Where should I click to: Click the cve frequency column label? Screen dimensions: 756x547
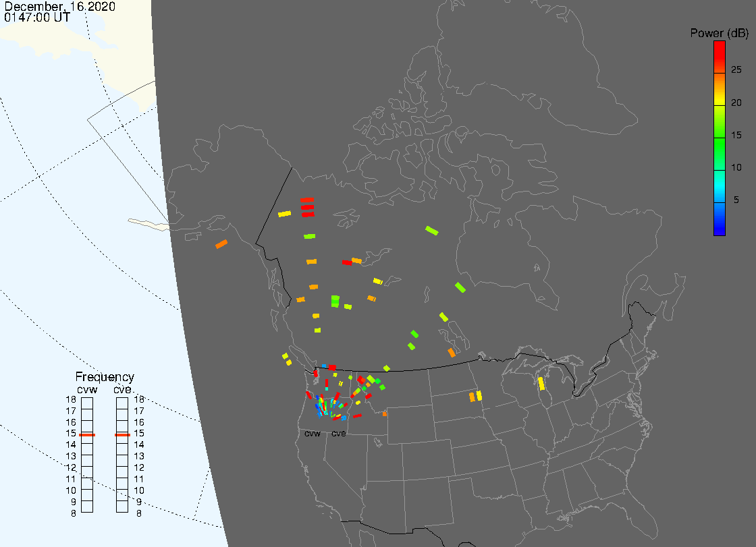tap(122, 389)
